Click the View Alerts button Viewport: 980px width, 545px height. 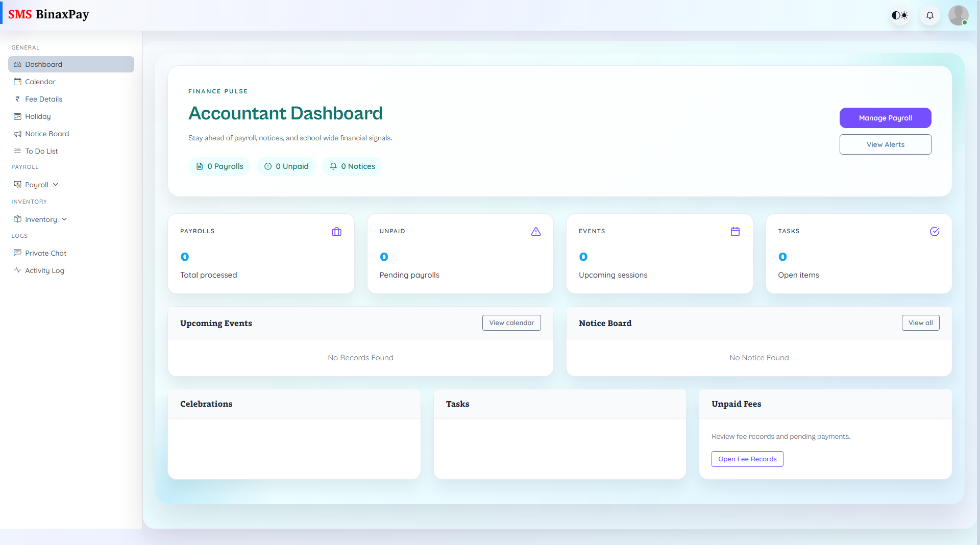point(885,144)
